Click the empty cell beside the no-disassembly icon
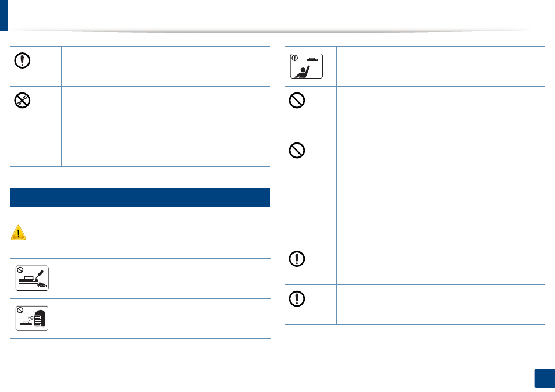This screenshot has height=392, width=555. coord(166,126)
